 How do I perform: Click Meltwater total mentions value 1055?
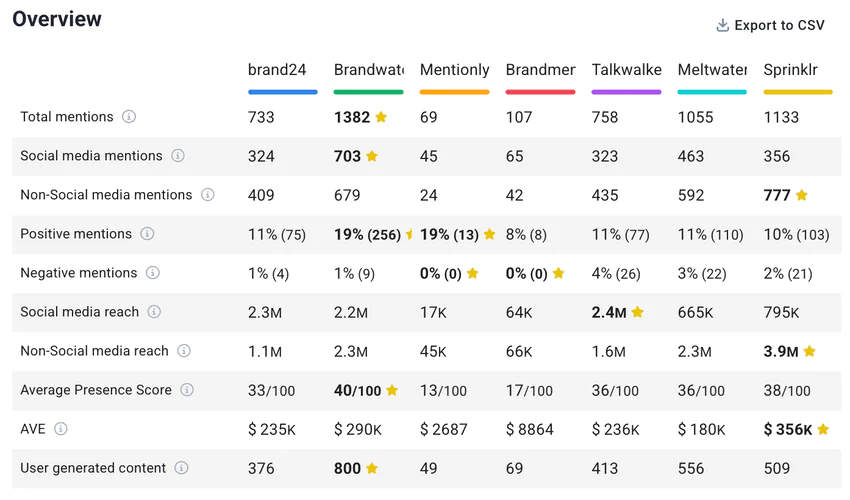[696, 117]
